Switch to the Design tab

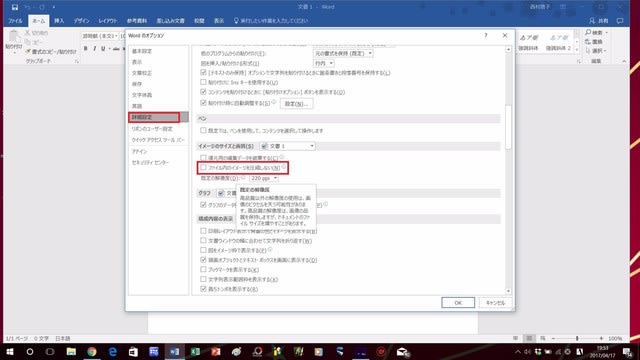point(82,21)
